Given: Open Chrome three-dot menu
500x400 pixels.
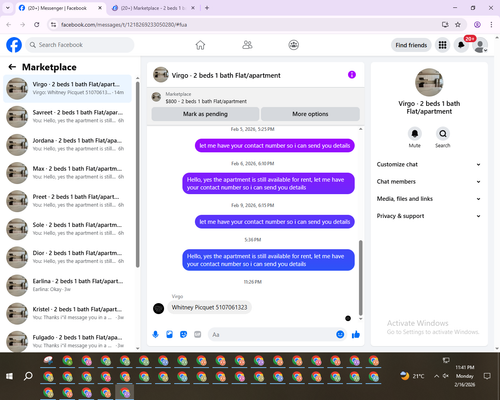Looking at the screenshot, I should click(491, 24).
